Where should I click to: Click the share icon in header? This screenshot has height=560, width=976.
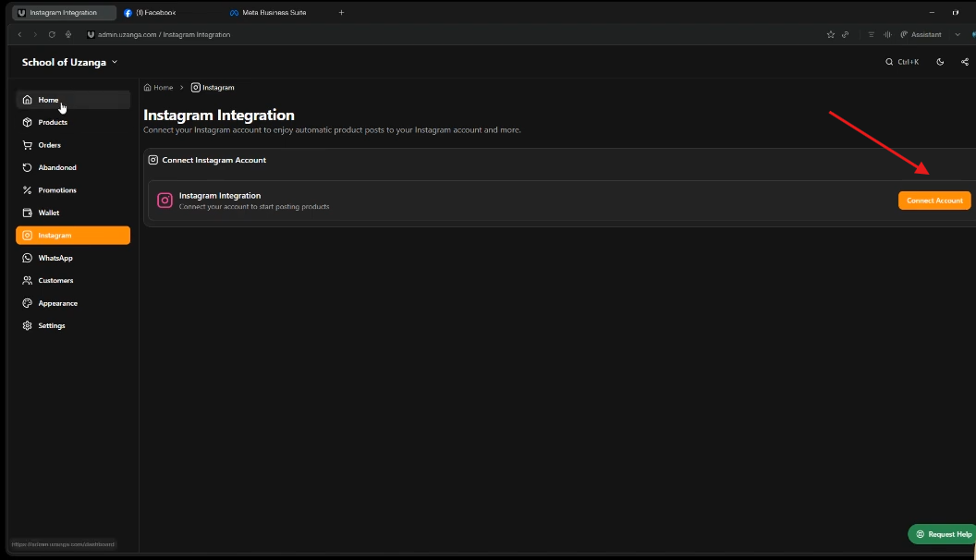click(964, 62)
